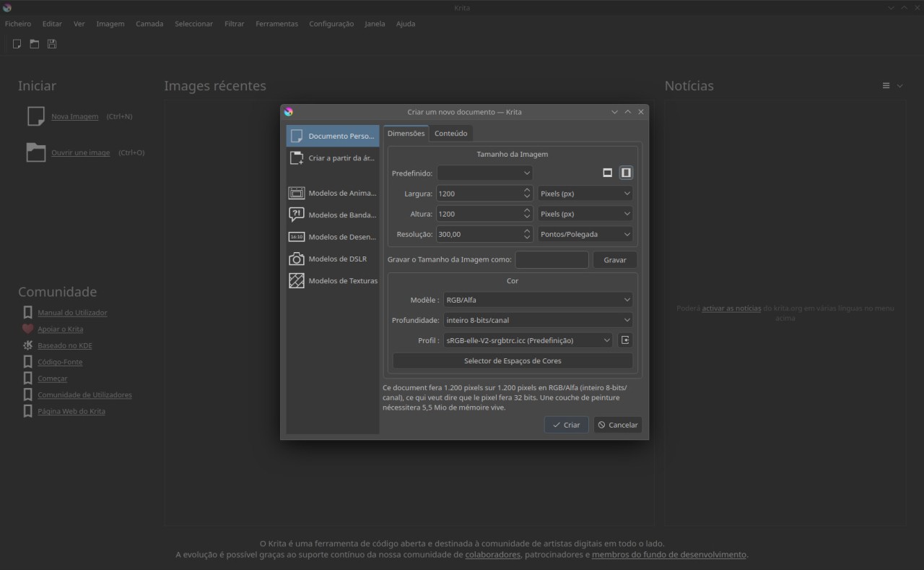Click the Gravar button

coord(615,260)
